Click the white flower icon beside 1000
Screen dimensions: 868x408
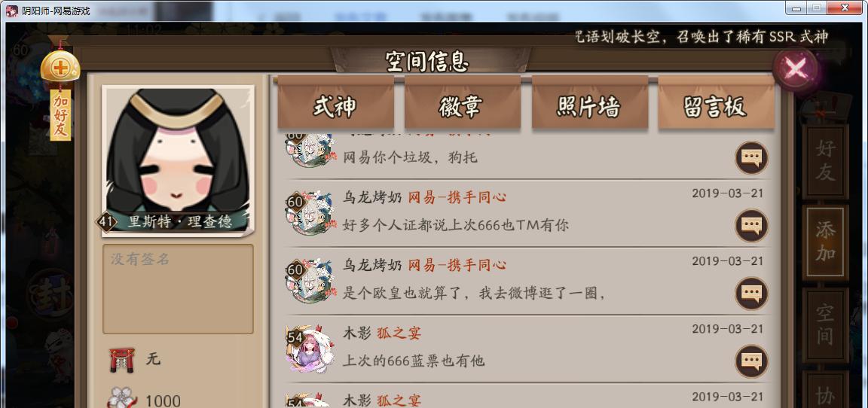[x=122, y=398]
